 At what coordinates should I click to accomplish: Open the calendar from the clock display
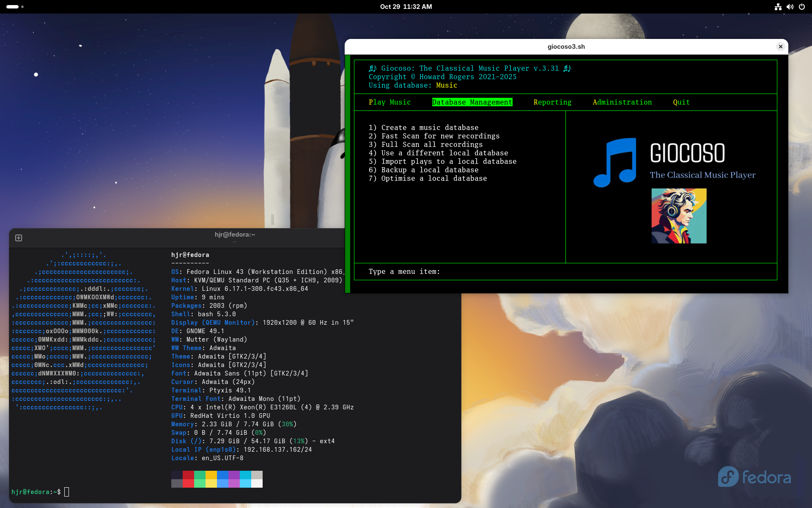point(406,7)
